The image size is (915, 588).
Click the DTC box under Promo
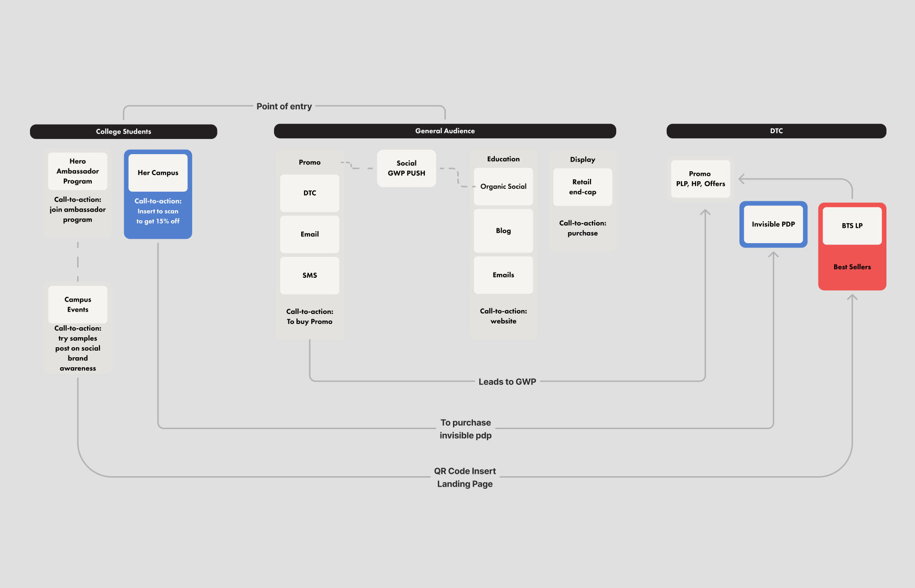pos(310,193)
